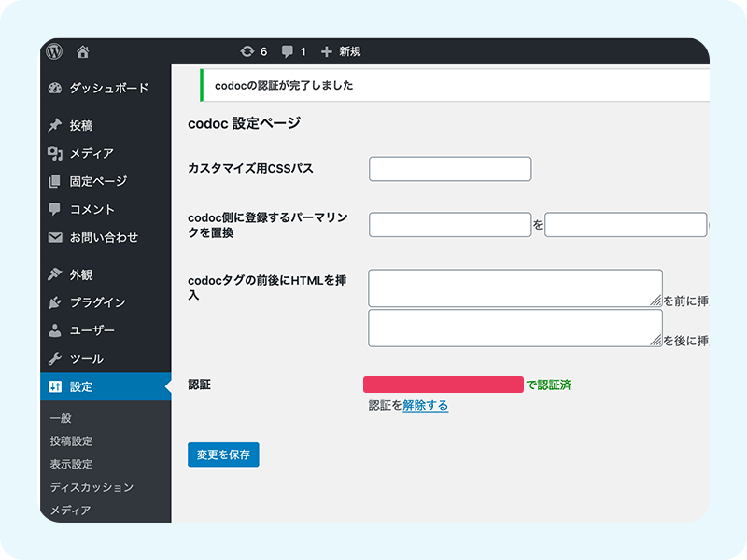747x560 pixels.
Task: Click the カスタマイズ用CSSパス label
Action: (x=250, y=169)
